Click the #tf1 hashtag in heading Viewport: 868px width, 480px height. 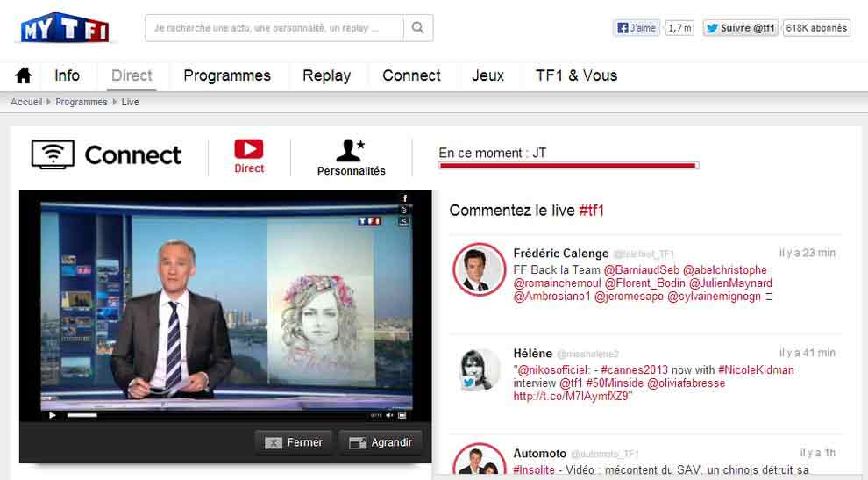coord(591,211)
